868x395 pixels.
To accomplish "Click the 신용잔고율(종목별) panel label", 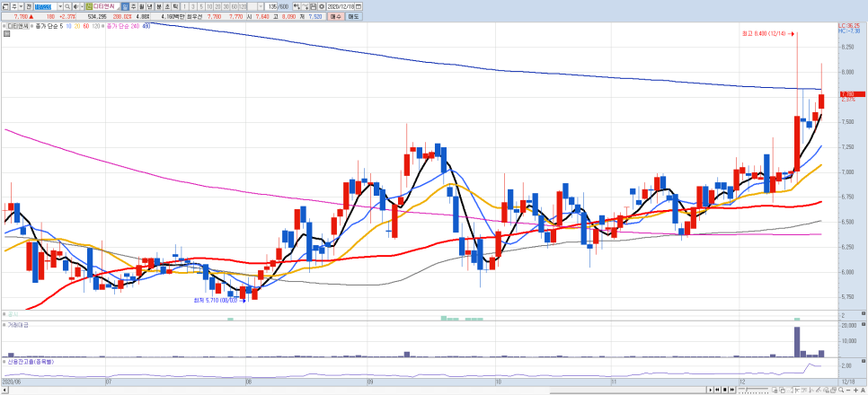I will [29, 362].
